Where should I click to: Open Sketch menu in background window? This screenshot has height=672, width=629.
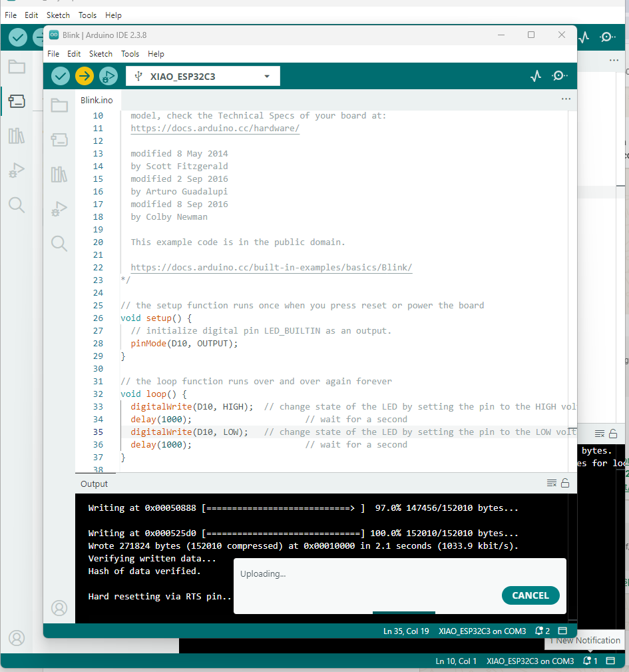58,15
